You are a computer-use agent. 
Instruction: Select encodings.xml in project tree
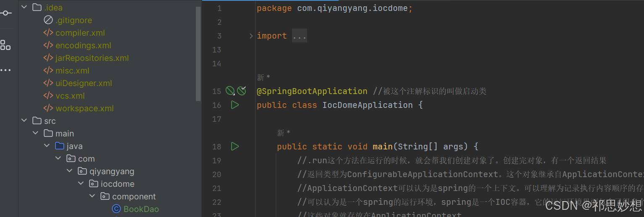tap(83, 45)
